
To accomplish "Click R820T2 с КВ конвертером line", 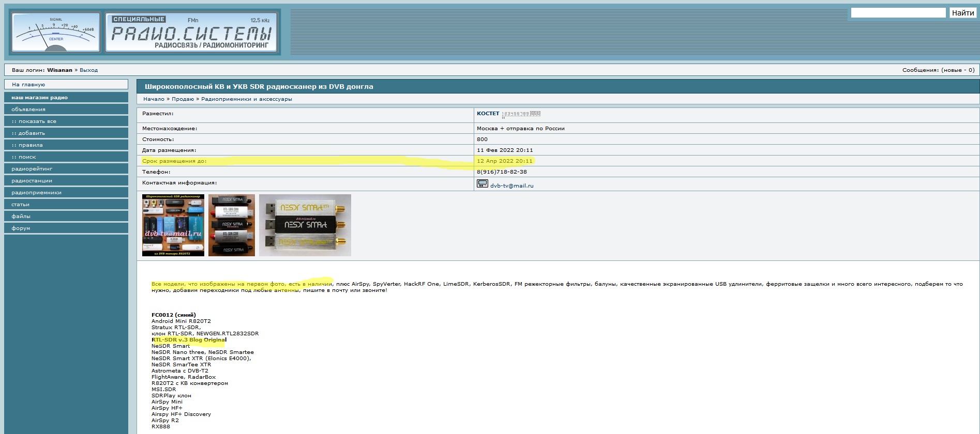I will coord(190,383).
